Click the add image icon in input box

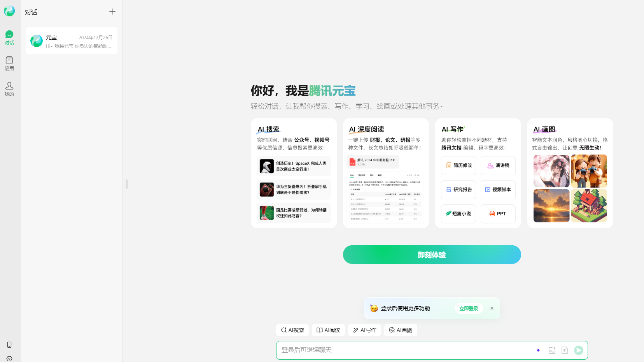[552, 350]
